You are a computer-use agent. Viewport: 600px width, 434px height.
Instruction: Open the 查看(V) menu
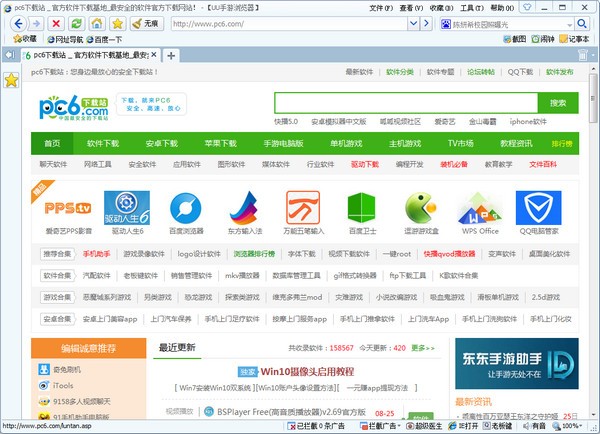411,8
